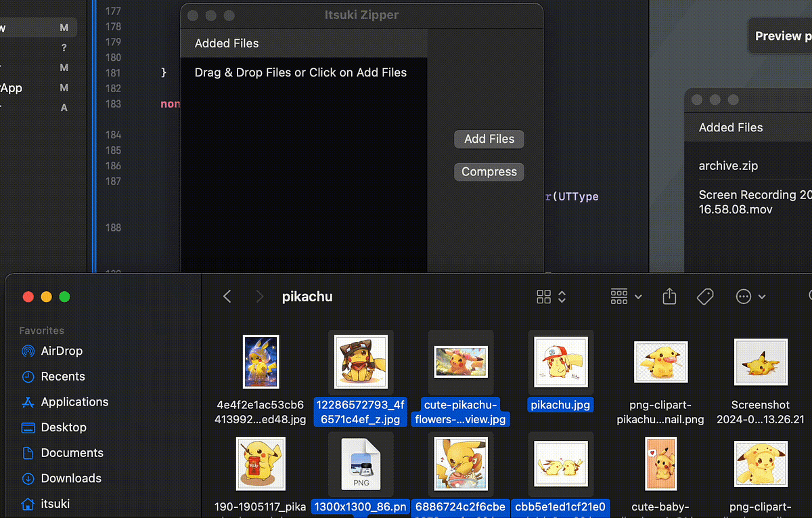Click the Back navigation arrow
The height and width of the screenshot is (518, 812).
coord(227,296)
